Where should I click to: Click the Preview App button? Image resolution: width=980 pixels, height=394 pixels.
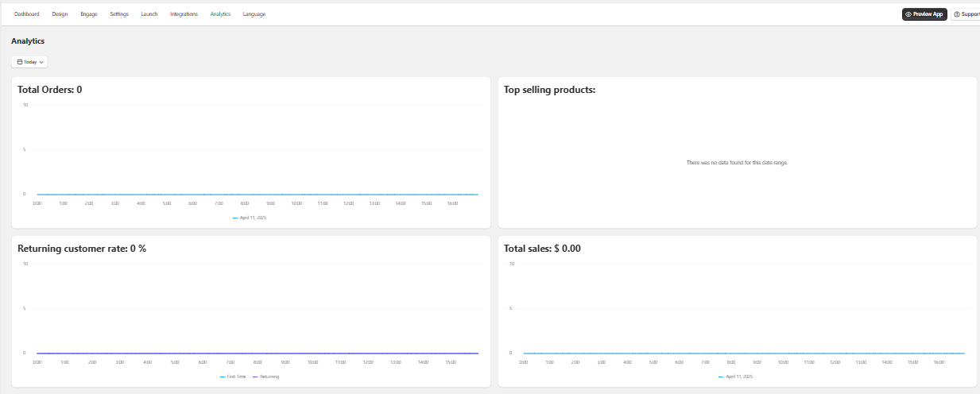[x=924, y=14]
